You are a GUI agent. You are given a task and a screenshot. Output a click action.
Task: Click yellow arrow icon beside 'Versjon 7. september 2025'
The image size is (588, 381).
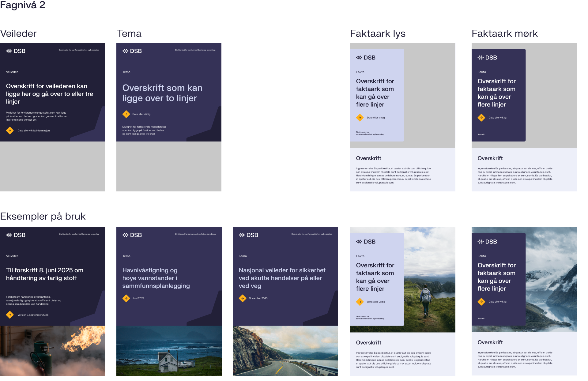pos(10,315)
